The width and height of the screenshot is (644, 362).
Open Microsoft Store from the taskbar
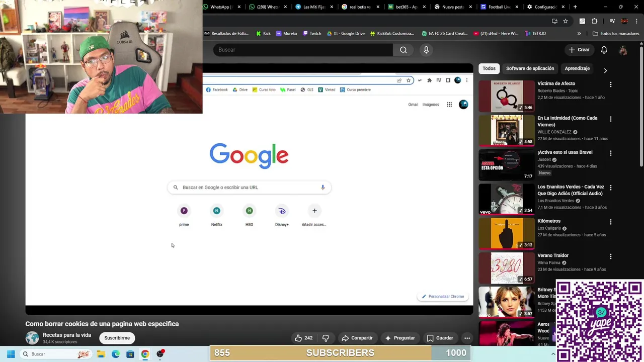[130, 354]
